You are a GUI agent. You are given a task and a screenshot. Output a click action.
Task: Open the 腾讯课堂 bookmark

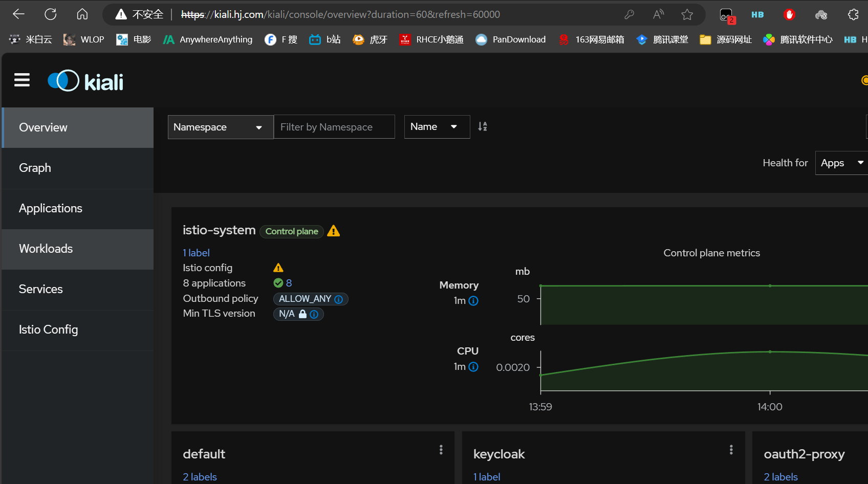pyautogui.click(x=662, y=39)
